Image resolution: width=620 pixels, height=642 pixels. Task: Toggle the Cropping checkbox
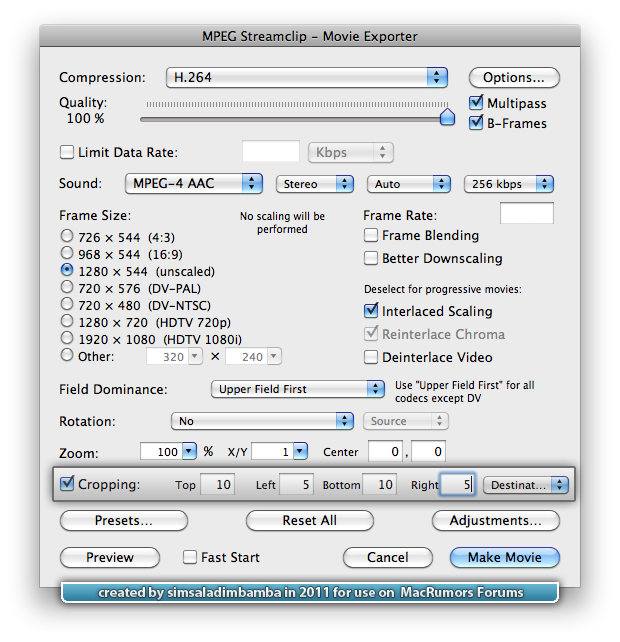coord(67,484)
